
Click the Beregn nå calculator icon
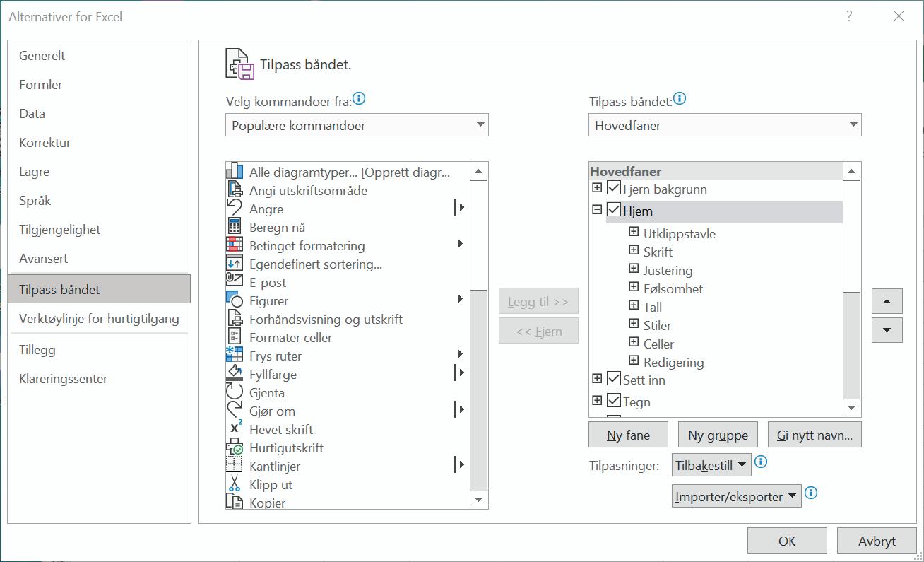(x=235, y=227)
